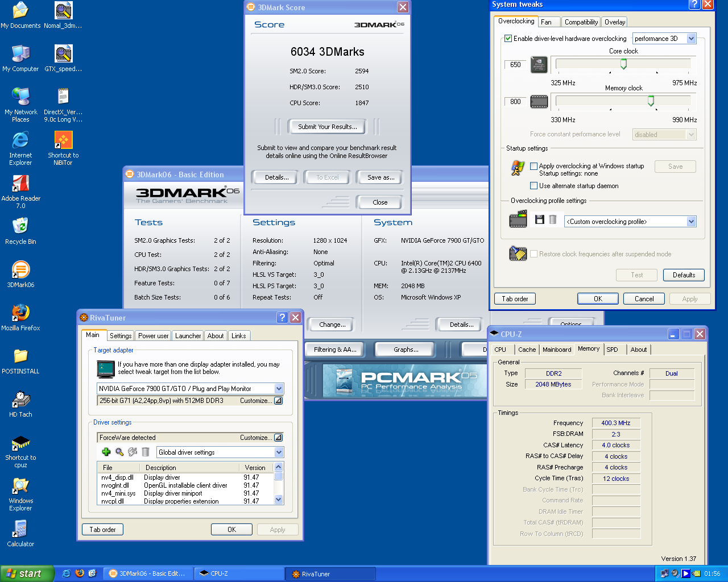Click the Core clock slider handle

(x=623, y=64)
